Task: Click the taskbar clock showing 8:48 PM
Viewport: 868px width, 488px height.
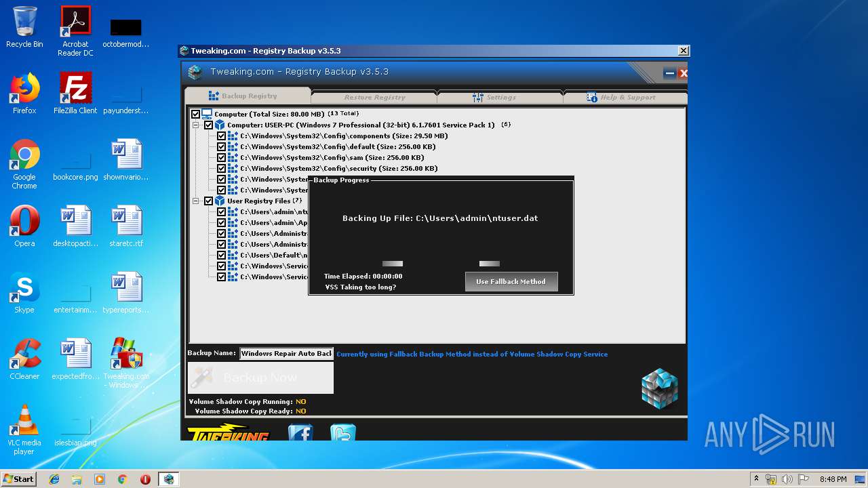Action: [x=833, y=479]
